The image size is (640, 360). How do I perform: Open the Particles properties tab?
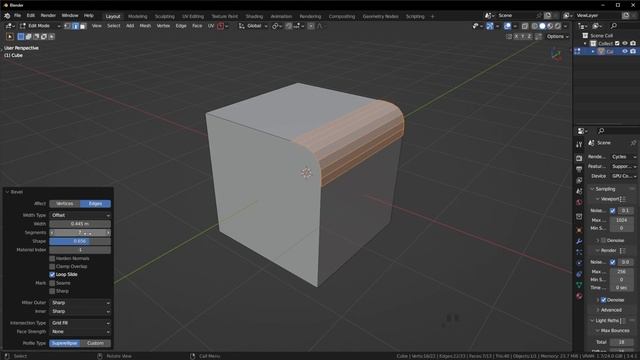tap(579, 252)
